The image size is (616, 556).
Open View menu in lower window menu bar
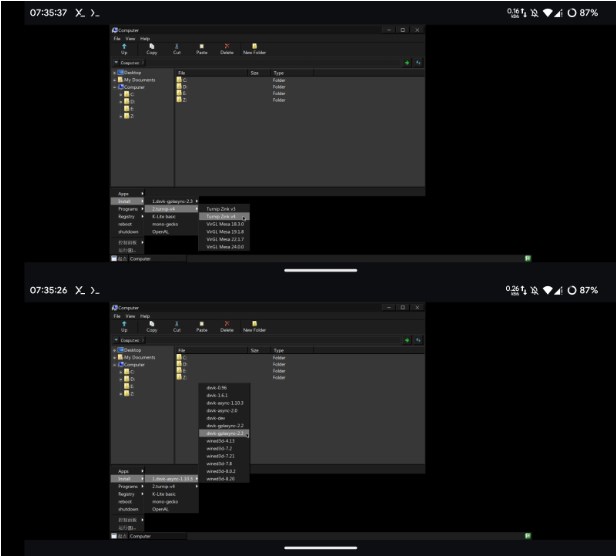tap(130, 316)
